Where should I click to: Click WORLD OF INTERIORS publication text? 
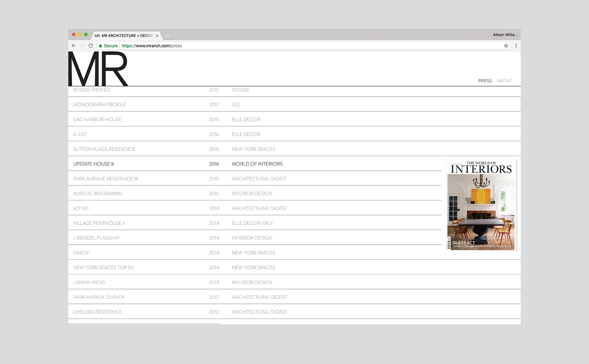(257, 164)
